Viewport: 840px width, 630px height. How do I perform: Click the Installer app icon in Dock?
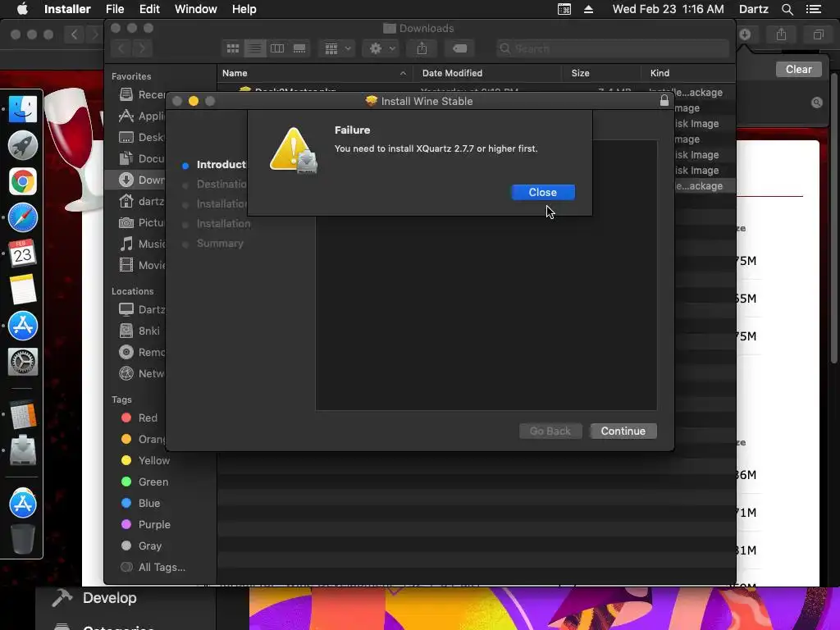tap(22, 450)
